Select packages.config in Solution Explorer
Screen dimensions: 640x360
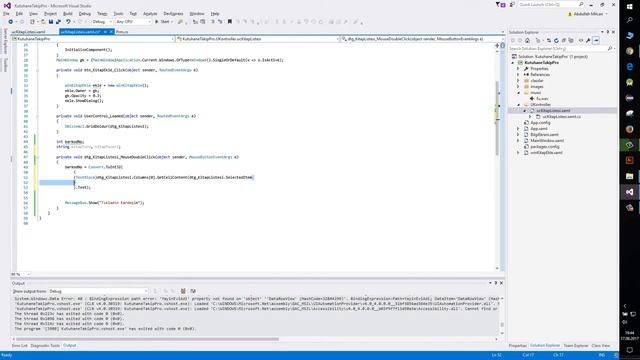(x=544, y=147)
